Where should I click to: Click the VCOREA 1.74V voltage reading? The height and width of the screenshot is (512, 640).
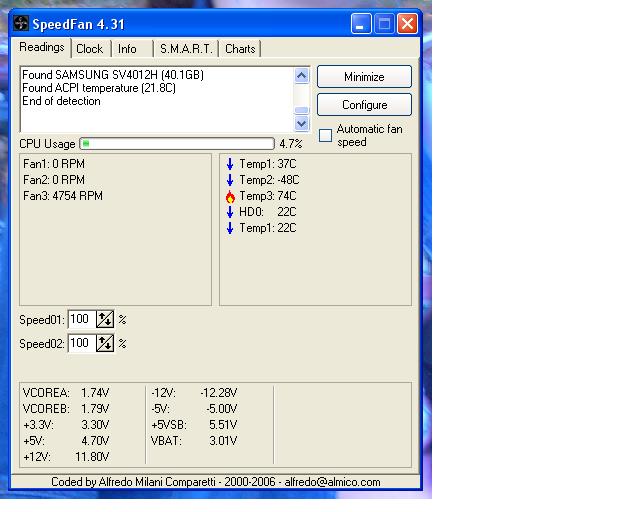(x=66, y=393)
